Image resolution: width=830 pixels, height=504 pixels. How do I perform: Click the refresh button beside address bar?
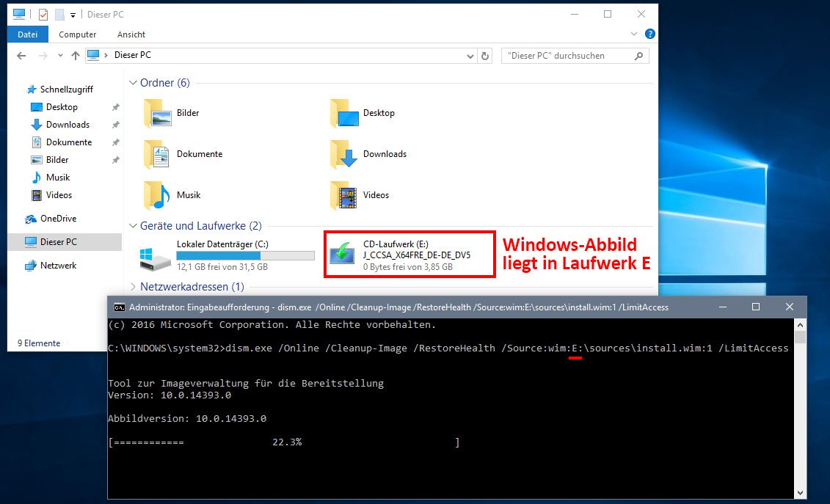coord(484,56)
